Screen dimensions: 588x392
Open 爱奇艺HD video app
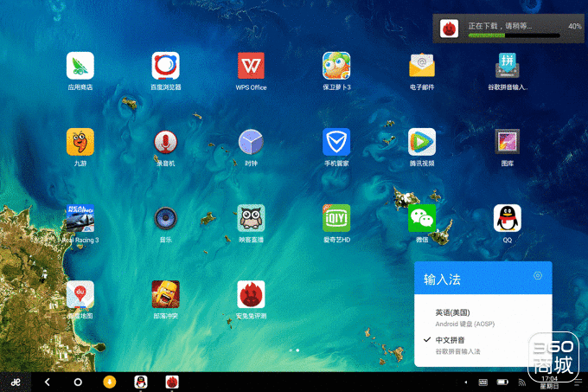pyautogui.click(x=336, y=218)
